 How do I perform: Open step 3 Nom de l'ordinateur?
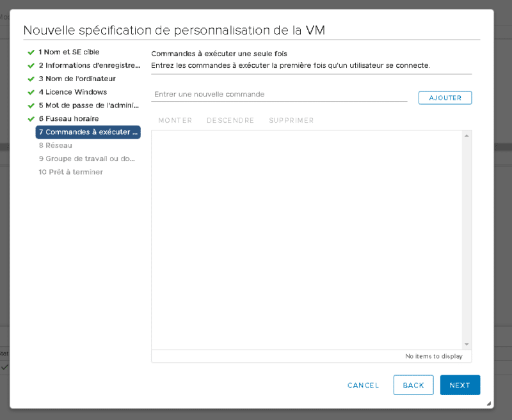(x=77, y=79)
